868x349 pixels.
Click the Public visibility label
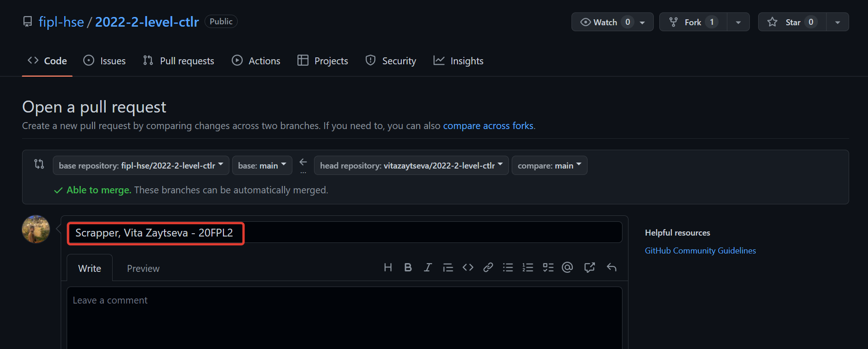click(221, 22)
